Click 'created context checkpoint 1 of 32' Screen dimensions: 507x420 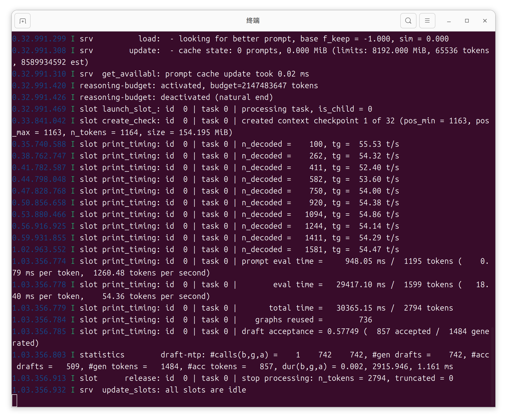point(318,121)
